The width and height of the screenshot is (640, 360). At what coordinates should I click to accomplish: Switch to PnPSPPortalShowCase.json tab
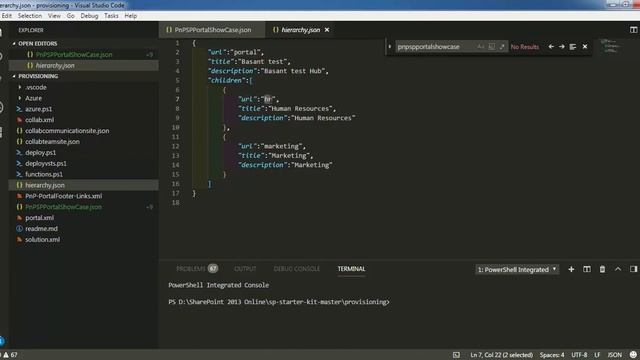pos(212,30)
